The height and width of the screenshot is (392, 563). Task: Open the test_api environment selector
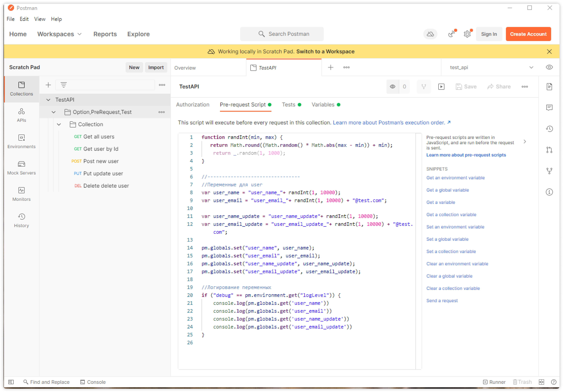coord(491,67)
